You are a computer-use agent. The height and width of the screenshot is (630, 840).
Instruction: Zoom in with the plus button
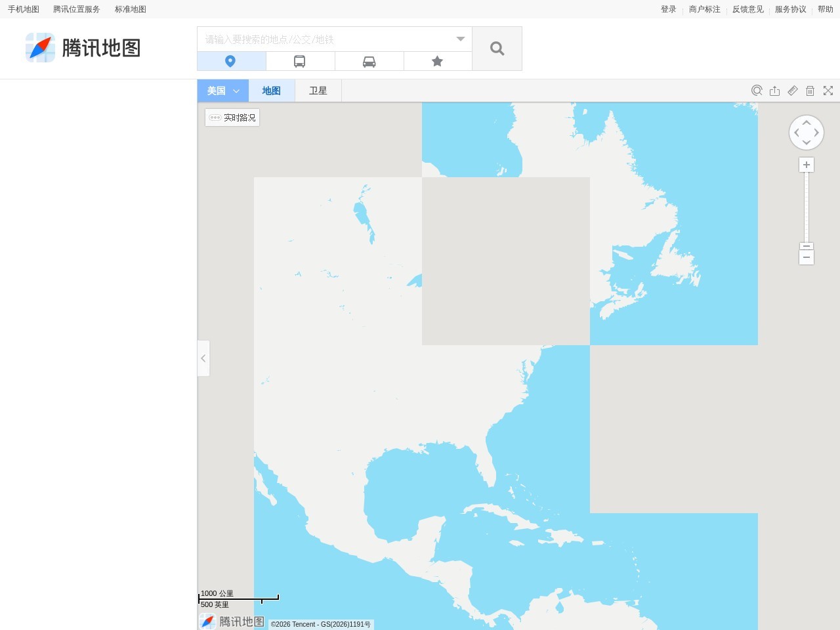[x=807, y=165]
